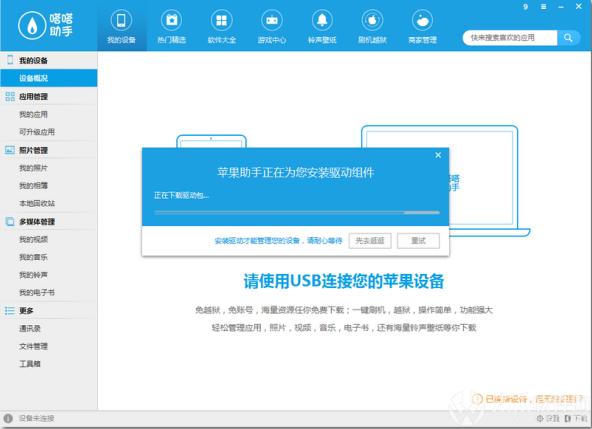Open the 商家管理 top-bar icon

[422, 20]
